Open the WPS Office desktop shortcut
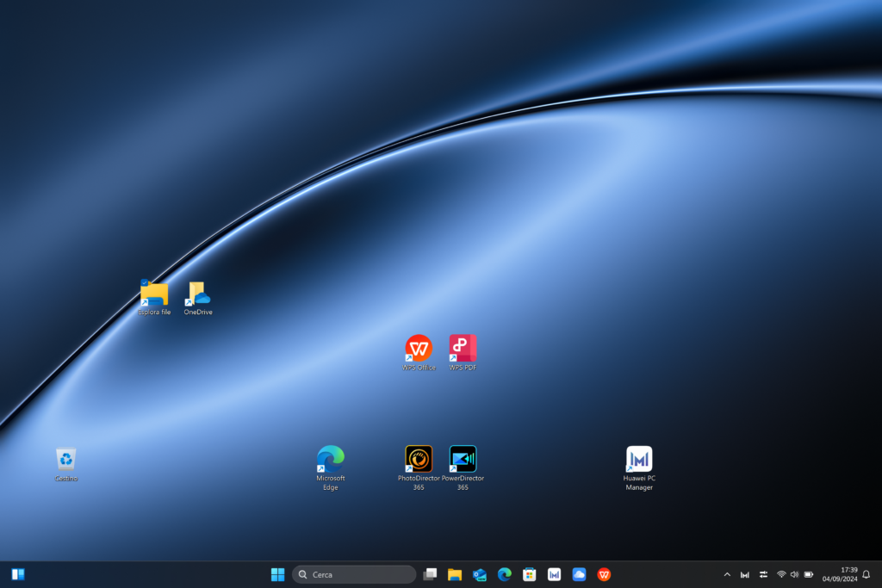 coord(419,349)
